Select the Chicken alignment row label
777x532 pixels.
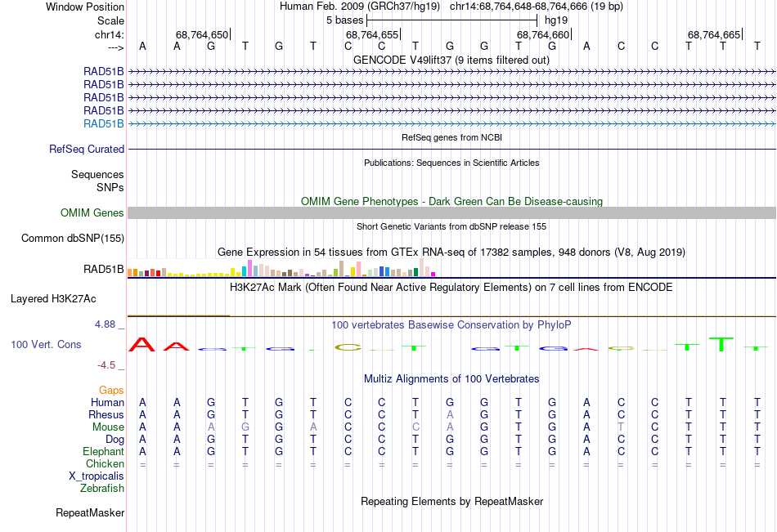[105, 463]
